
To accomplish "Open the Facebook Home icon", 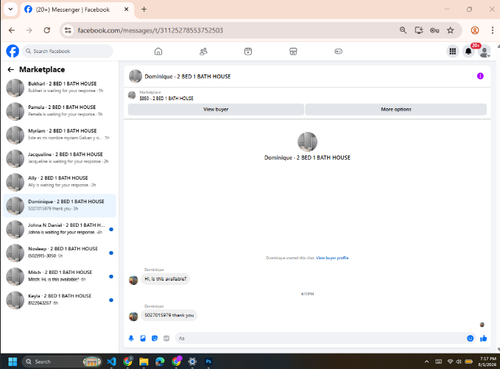I will click(x=158, y=51).
